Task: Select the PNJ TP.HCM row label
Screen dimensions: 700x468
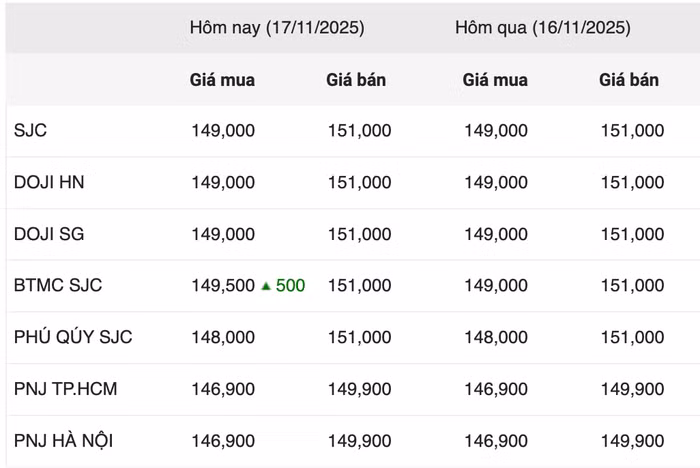Action: click(65, 389)
